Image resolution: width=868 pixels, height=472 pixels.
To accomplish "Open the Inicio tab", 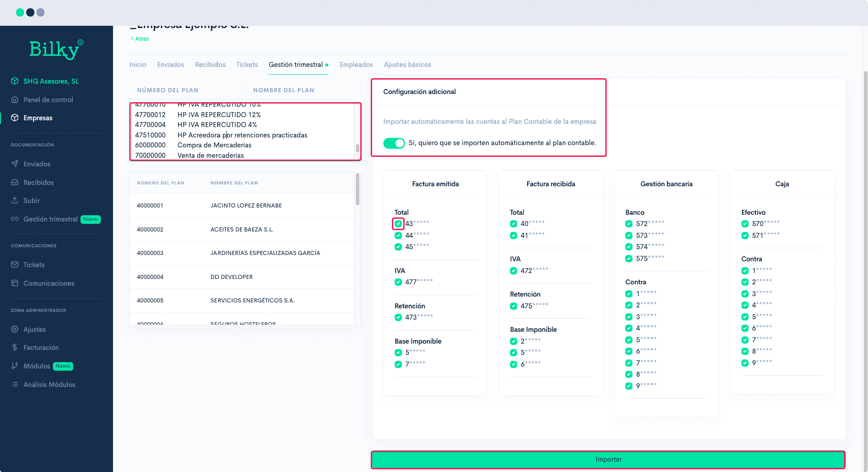I will [x=137, y=65].
